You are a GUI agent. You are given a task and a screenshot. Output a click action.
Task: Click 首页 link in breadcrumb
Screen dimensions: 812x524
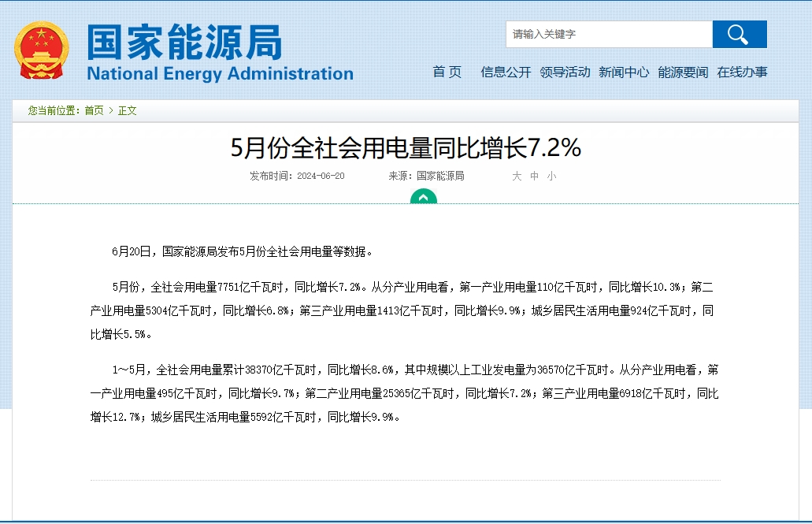click(95, 110)
